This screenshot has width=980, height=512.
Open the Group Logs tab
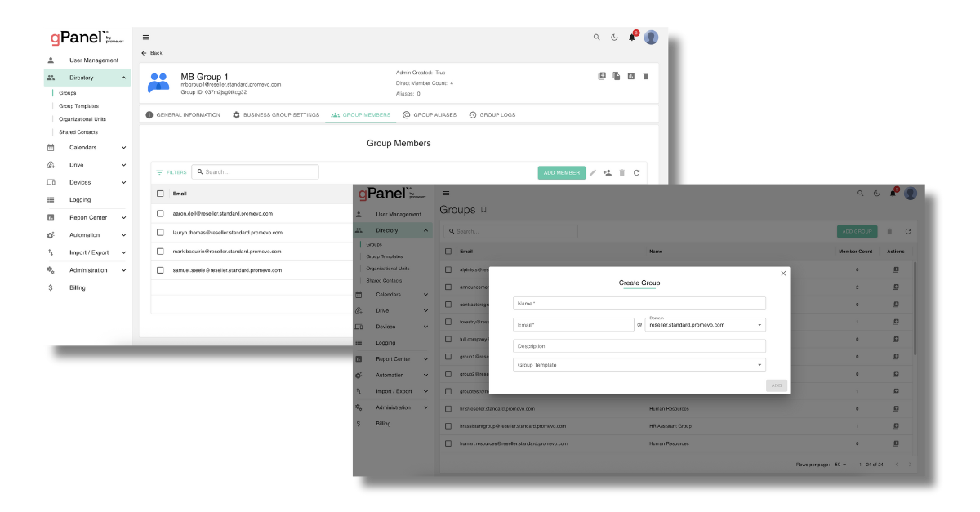(x=492, y=115)
